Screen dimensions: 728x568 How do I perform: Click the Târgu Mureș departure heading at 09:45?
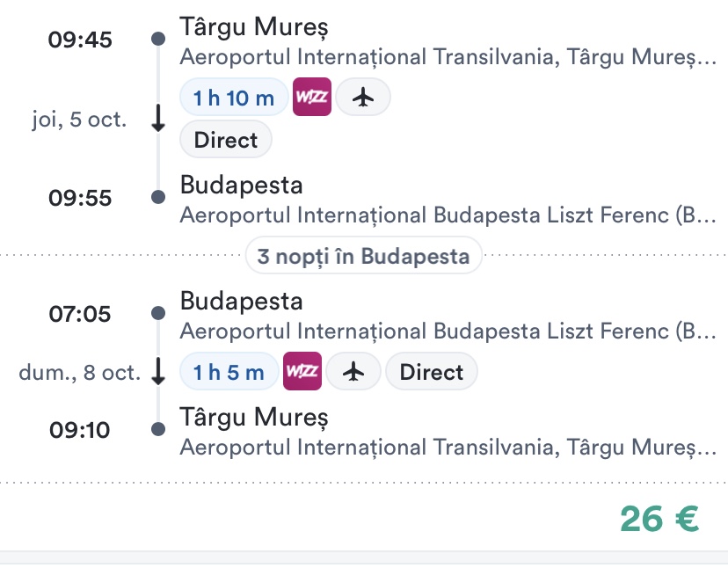coord(253,27)
